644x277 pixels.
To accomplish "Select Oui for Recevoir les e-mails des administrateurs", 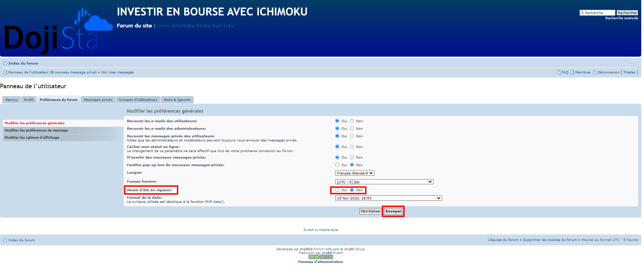I will tap(337, 129).
